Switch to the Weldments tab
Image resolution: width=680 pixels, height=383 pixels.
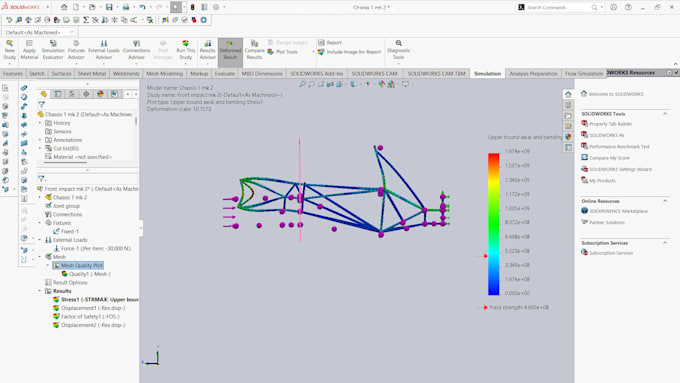coord(126,74)
